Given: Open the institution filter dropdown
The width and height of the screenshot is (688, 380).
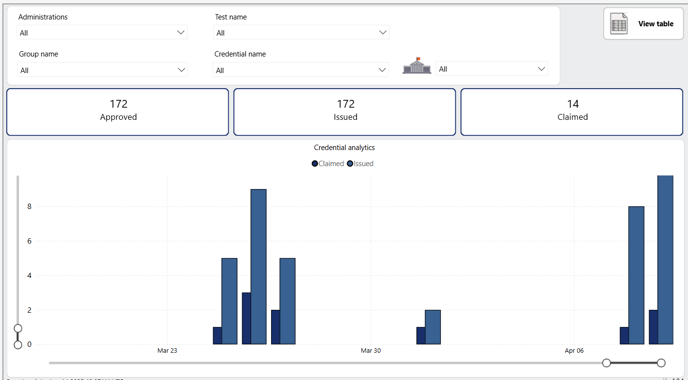Looking at the screenshot, I should click(x=491, y=69).
